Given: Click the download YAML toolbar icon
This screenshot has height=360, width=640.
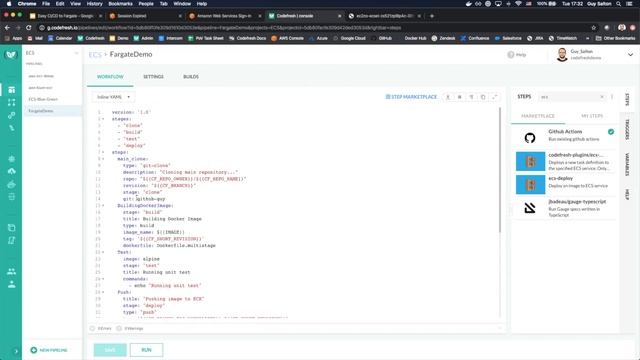Looking at the screenshot, I should coord(448,97).
